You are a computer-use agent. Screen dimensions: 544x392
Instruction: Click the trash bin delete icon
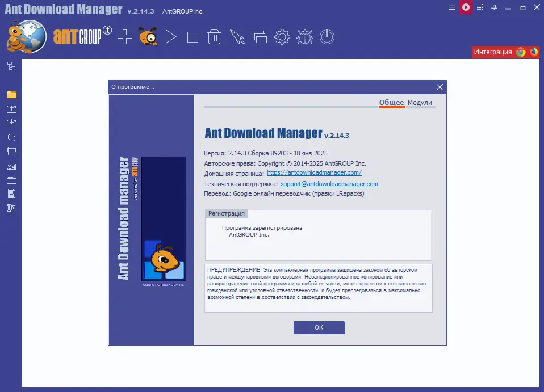(x=214, y=37)
